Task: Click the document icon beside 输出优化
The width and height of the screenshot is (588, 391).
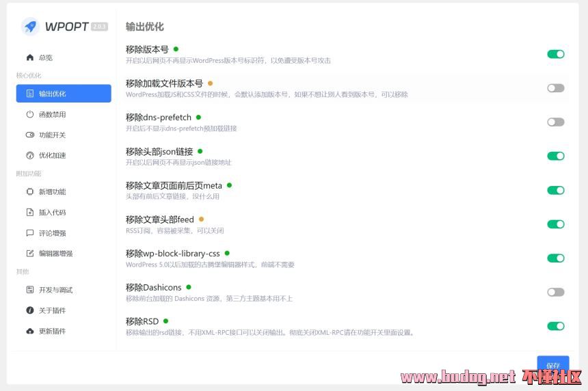Action: [x=30, y=94]
